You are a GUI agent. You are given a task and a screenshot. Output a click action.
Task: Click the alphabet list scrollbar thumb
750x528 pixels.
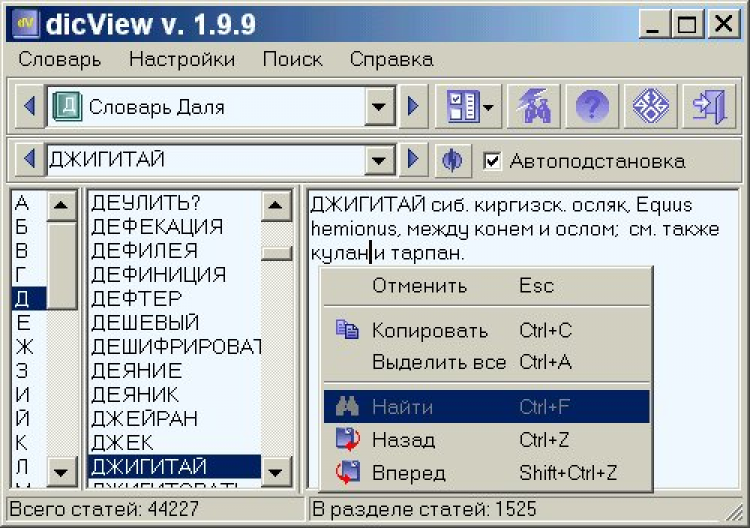coord(61,265)
